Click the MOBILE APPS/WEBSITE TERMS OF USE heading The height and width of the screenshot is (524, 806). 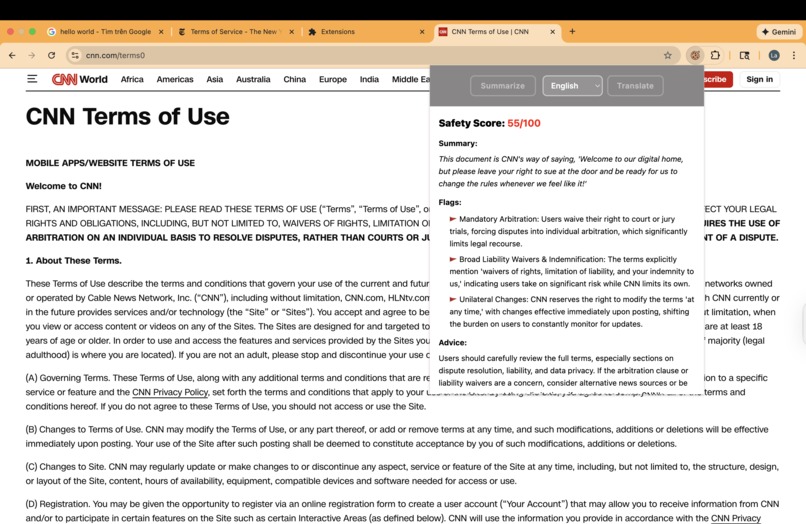[x=110, y=163]
